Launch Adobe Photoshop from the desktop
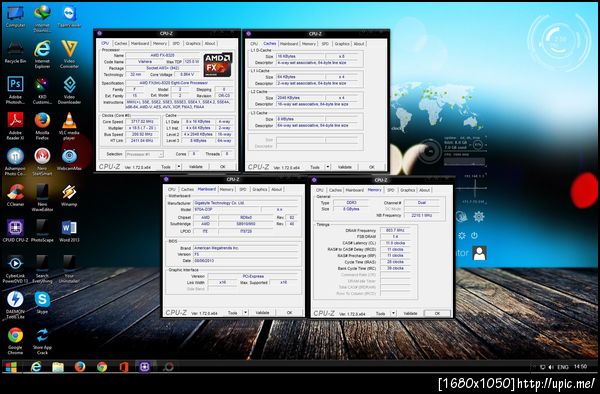Image resolution: width=600 pixels, height=394 pixels. click(x=15, y=90)
